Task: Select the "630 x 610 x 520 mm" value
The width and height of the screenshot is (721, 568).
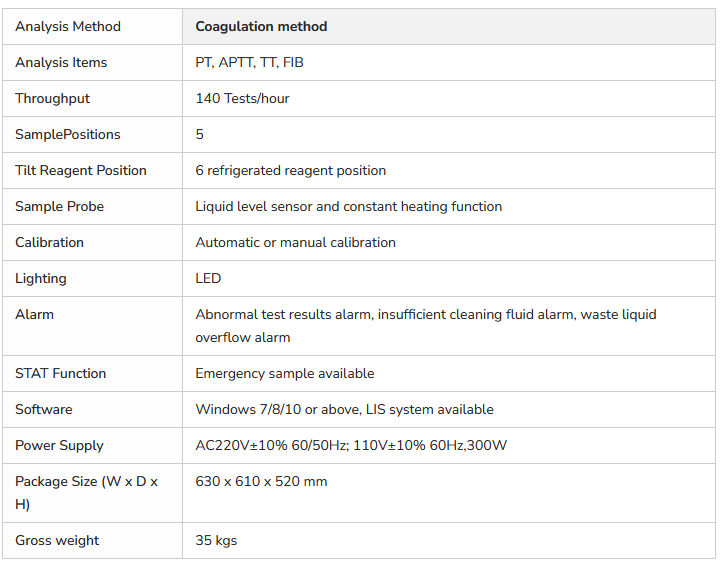Action: pyautogui.click(x=261, y=482)
